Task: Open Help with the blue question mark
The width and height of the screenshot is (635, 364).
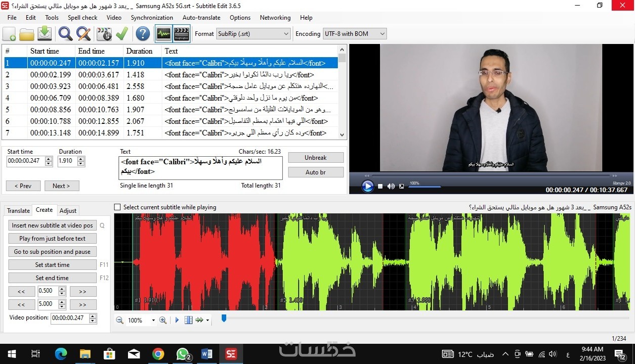Action: [143, 34]
